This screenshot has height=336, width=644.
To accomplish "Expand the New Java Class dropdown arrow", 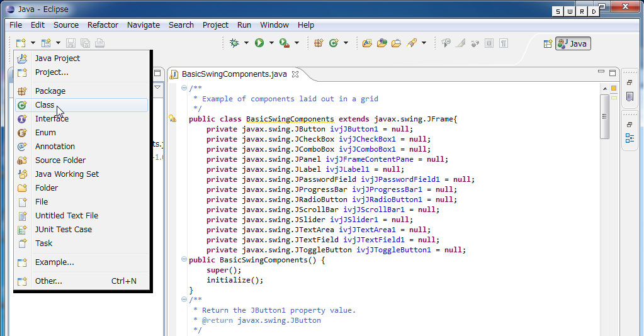I will click(x=346, y=43).
